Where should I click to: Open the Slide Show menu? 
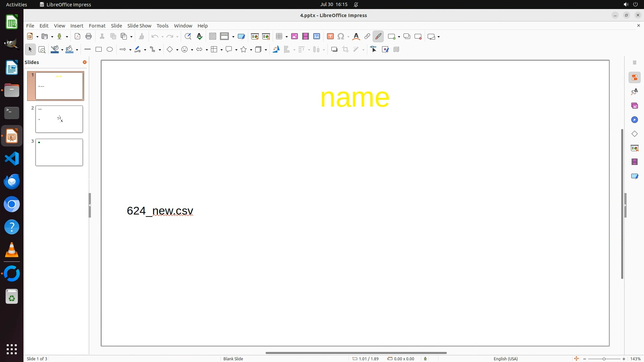tap(139, 26)
